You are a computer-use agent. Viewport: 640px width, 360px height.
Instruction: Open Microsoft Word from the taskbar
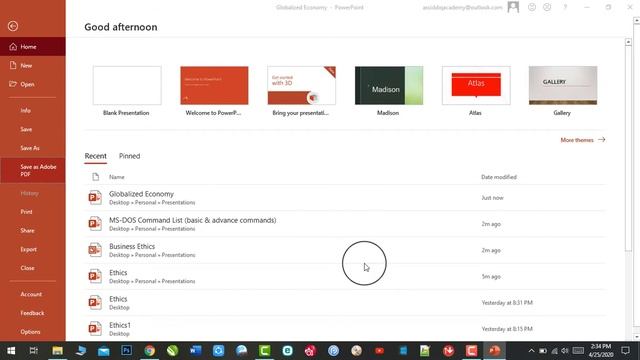pyautogui.click(x=196, y=351)
